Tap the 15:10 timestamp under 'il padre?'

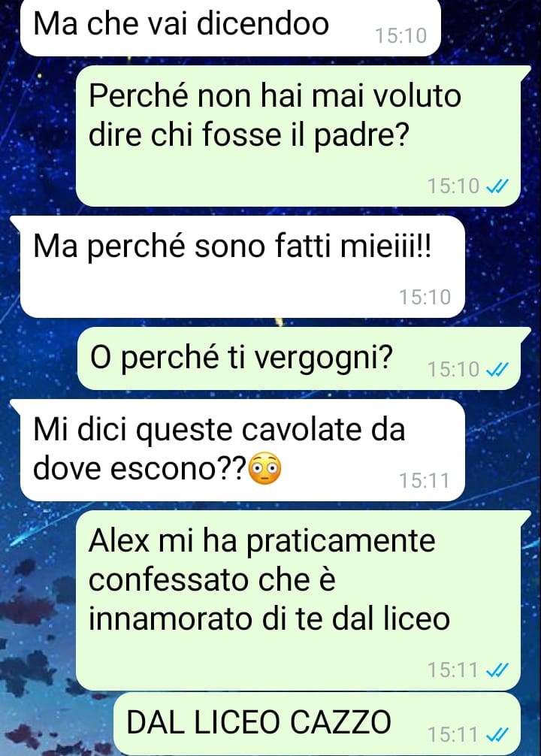[453, 186]
